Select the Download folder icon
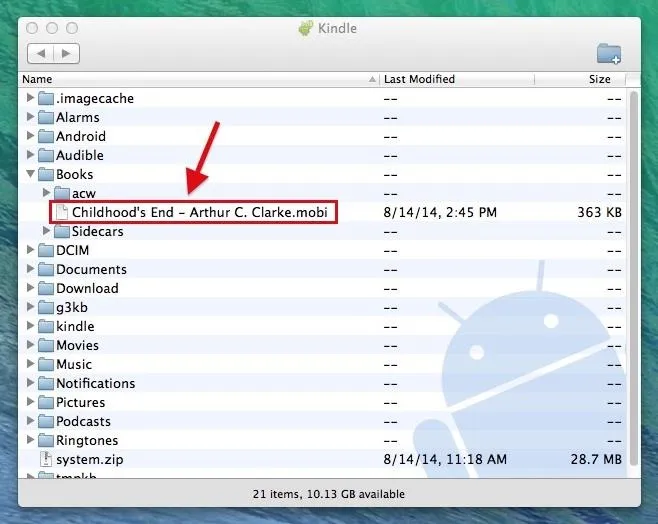 tap(46, 289)
